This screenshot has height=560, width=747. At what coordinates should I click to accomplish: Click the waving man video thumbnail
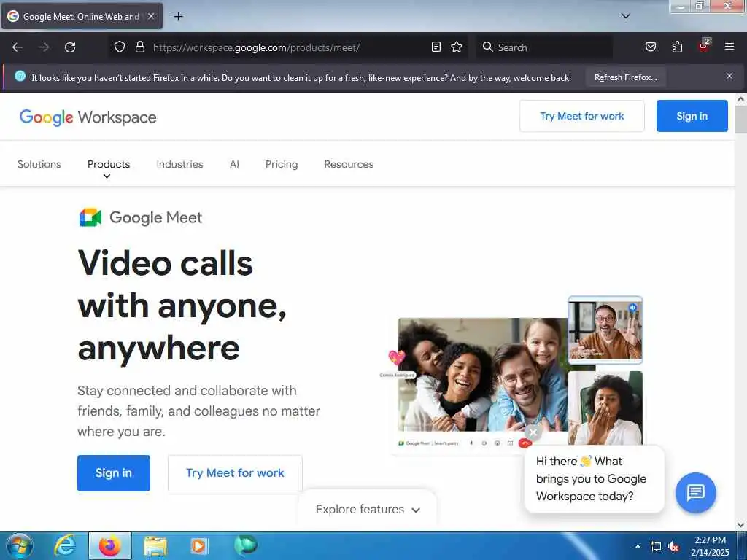[x=605, y=330]
